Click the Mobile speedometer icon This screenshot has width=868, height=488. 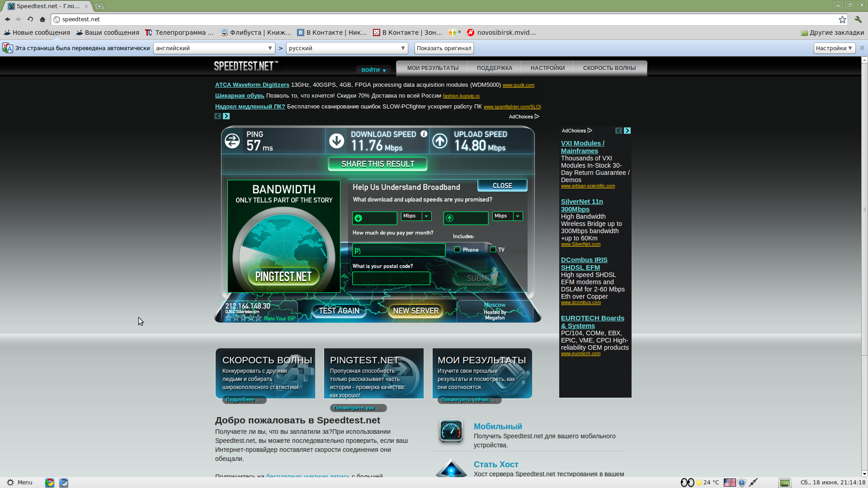(x=451, y=431)
